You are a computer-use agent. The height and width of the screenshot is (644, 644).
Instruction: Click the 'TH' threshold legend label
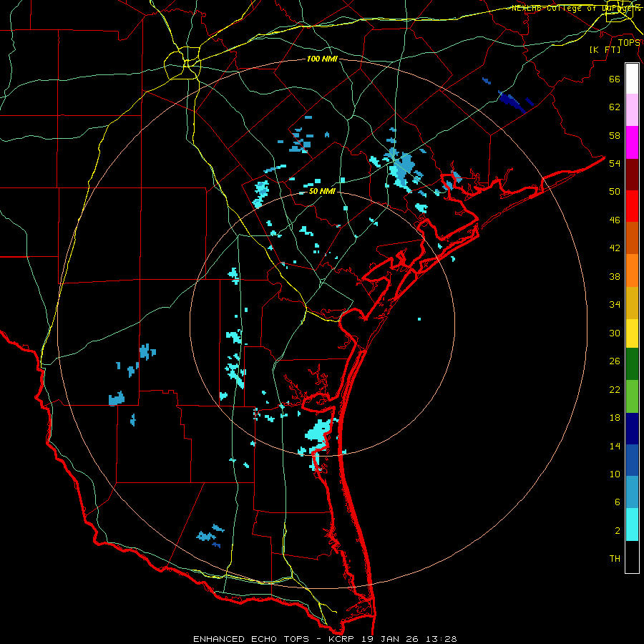tap(615, 558)
